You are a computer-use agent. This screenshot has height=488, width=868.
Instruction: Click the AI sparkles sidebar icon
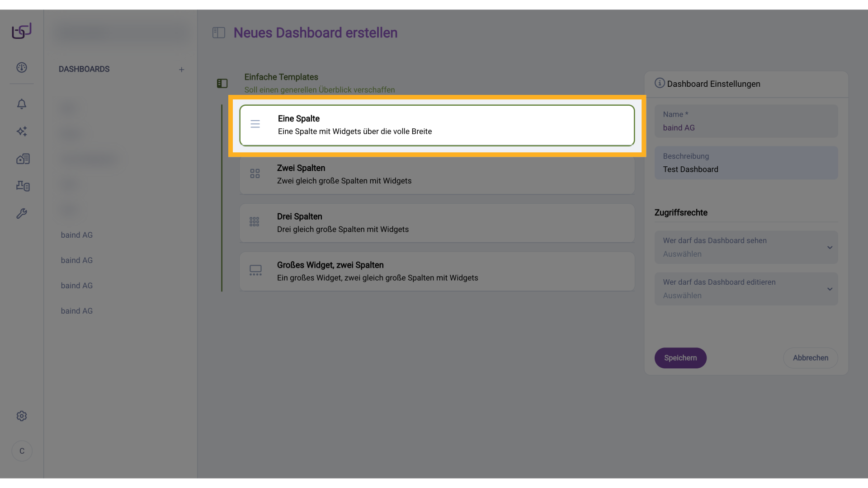pos(22,131)
